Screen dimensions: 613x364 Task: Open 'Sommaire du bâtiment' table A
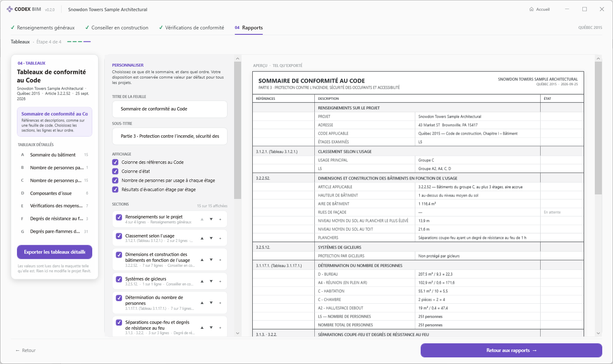pyautogui.click(x=55, y=155)
